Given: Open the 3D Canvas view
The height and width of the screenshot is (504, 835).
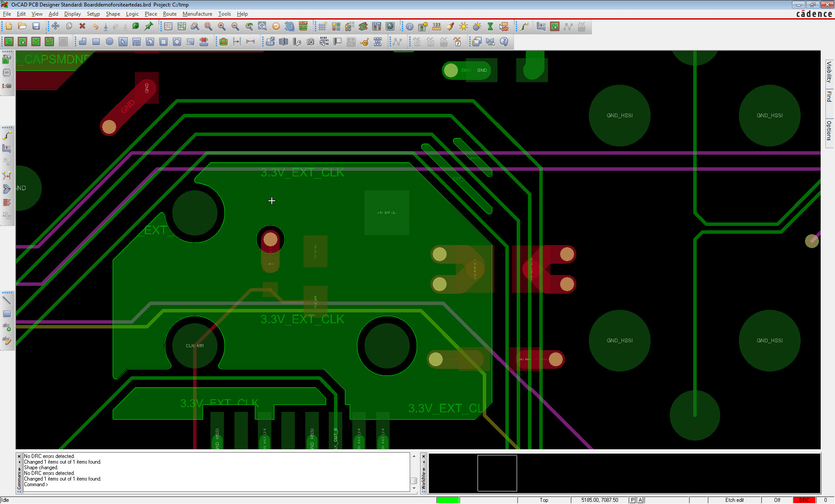Looking at the screenshot, I should click(289, 27).
